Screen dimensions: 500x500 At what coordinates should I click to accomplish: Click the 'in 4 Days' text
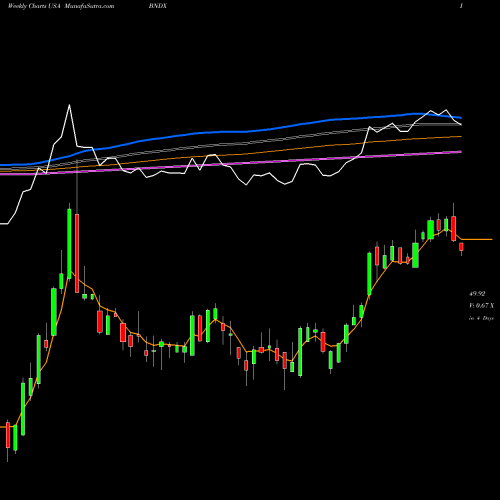click(481, 318)
